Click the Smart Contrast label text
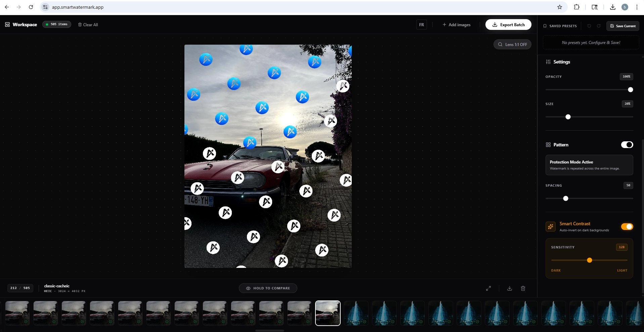Image resolution: width=644 pixels, height=332 pixels. pos(575,224)
